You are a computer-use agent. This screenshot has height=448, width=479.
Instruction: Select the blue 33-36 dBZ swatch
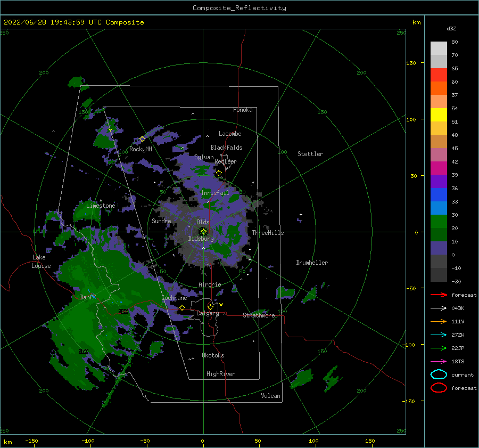point(439,195)
